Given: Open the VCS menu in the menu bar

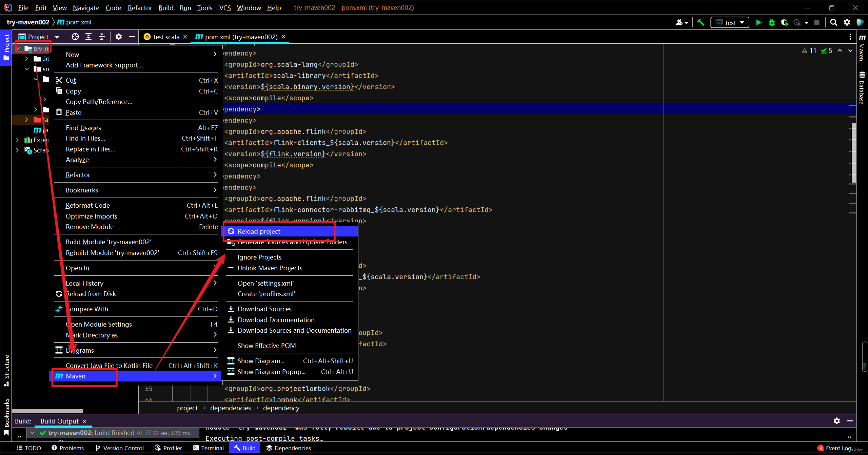Looking at the screenshot, I should click(x=225, y=7).
